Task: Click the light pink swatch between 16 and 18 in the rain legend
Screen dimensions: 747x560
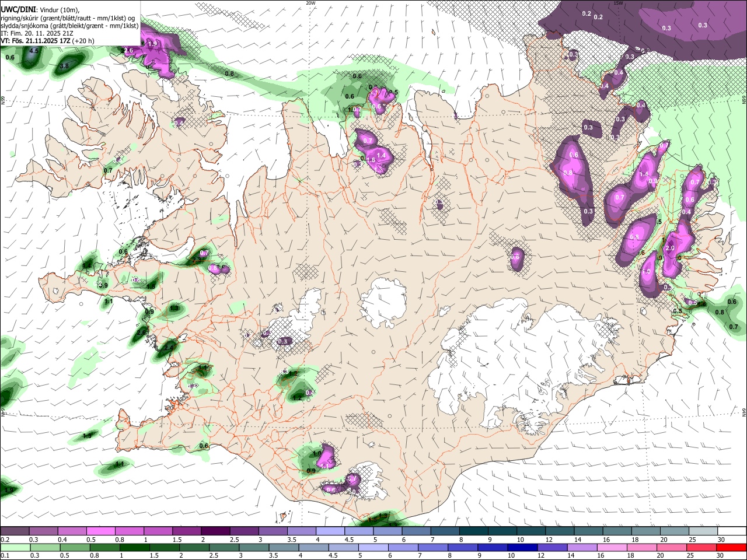Action: tap(612, 547)
